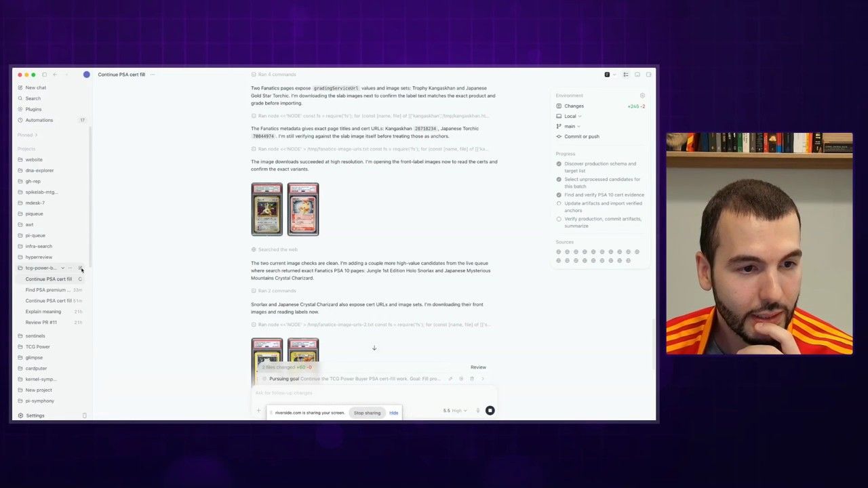
Task: Click the microphone icon in the composer
Action: (477, 411)
